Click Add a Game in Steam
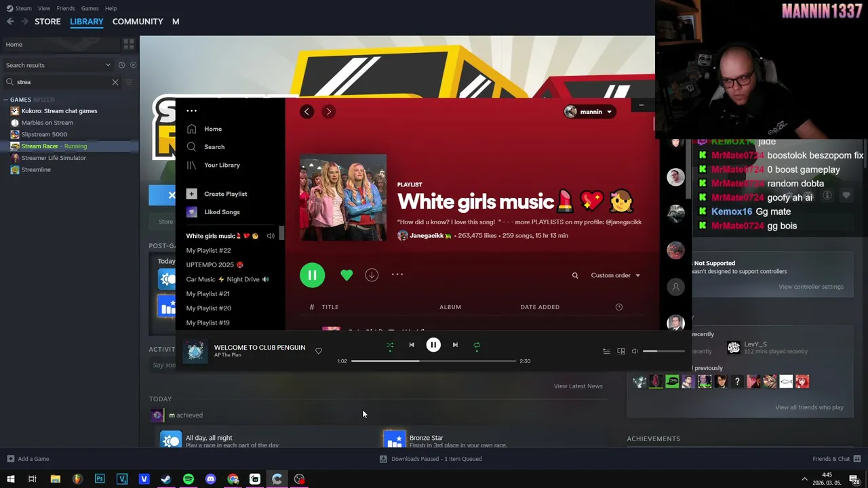This screenshot has width=868, height=488. [28, 459]
